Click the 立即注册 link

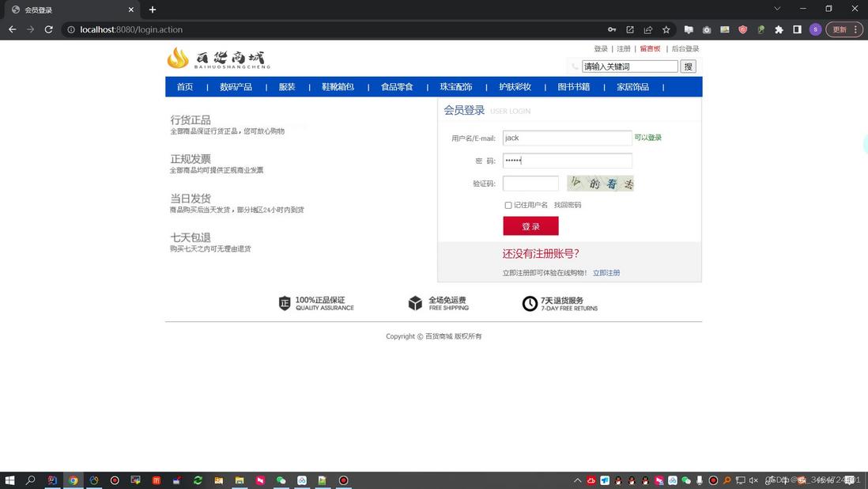point(606,273)
